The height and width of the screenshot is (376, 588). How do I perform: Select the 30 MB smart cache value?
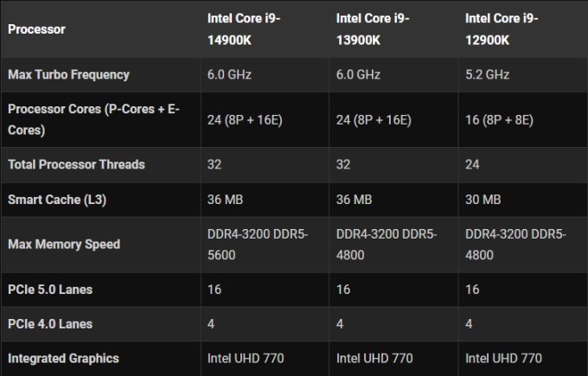[483, 199]
